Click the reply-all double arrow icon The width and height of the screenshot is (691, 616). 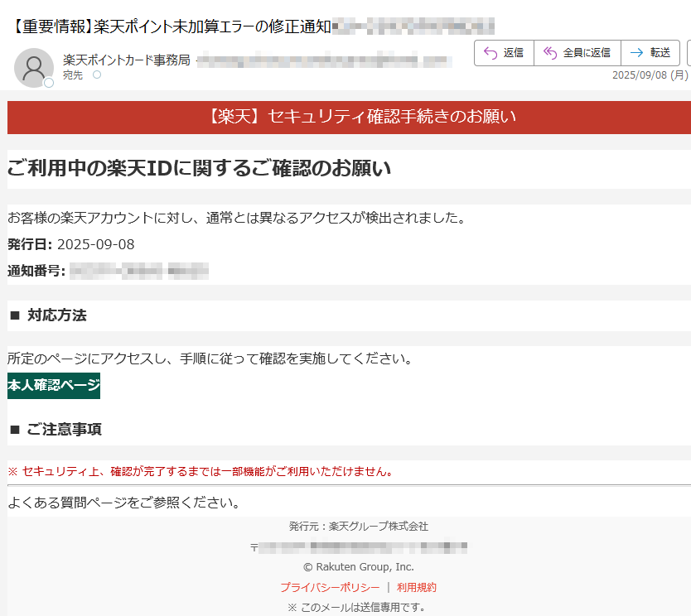click(x=550, y=53)
